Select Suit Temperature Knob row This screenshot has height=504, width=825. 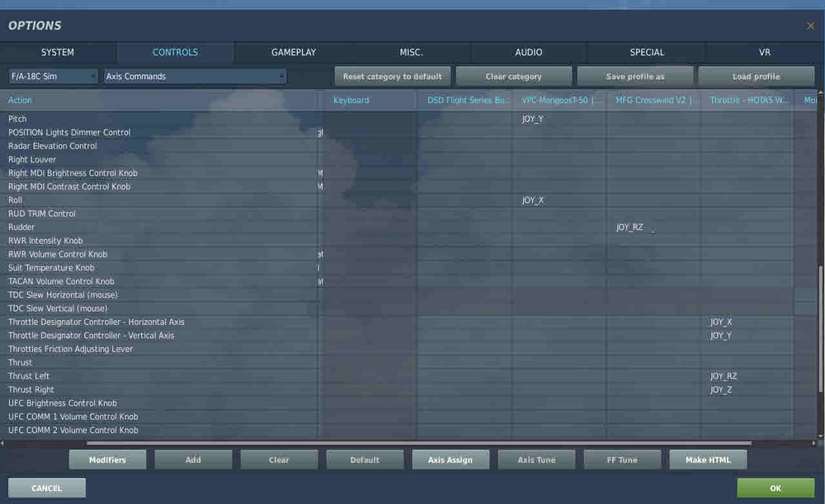(158, 268)
